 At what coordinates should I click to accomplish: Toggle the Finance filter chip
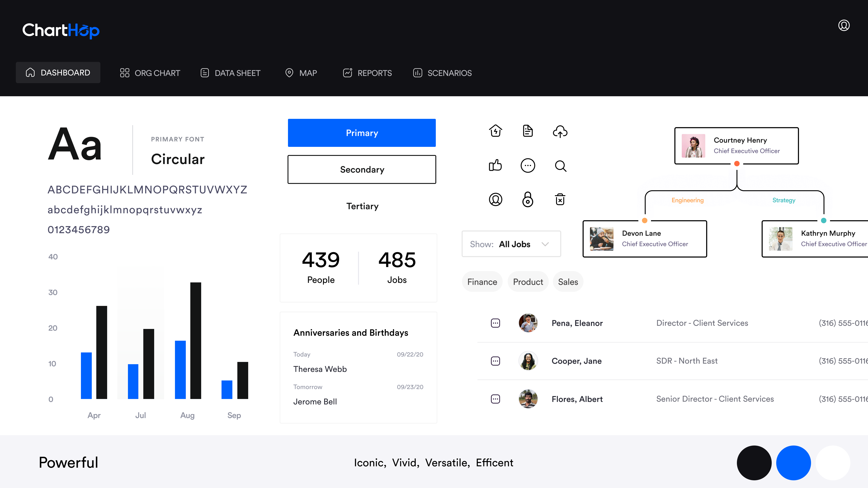[x=482, y=282]
